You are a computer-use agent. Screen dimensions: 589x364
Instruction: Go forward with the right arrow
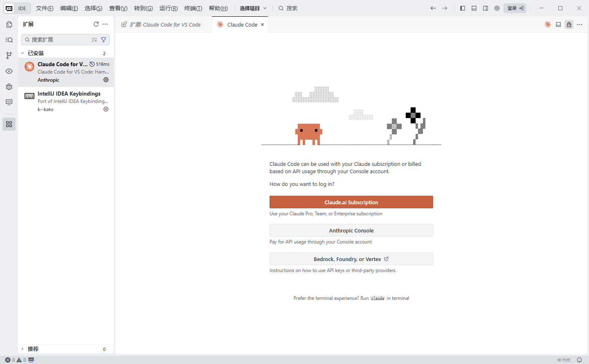click(445, 8)
